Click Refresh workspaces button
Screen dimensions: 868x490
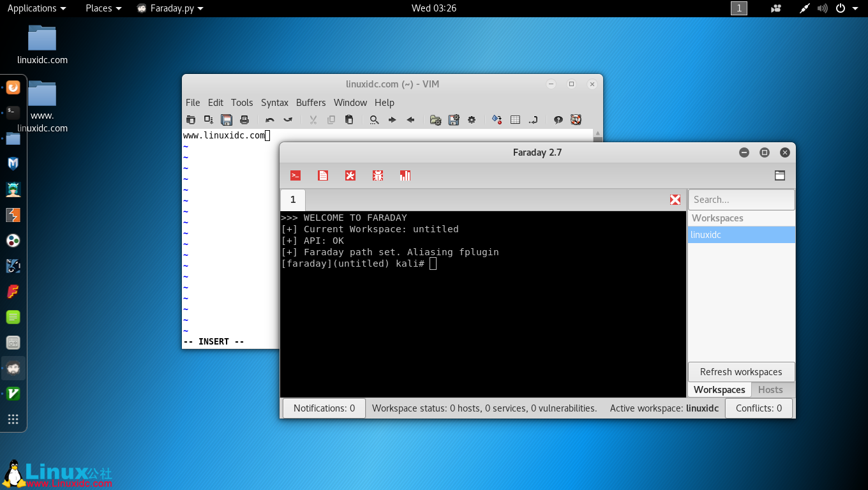[741, 372]
